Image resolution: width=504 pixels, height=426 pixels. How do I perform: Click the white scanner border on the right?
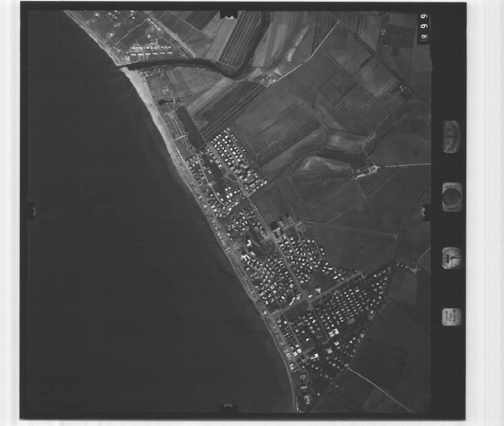485,211
